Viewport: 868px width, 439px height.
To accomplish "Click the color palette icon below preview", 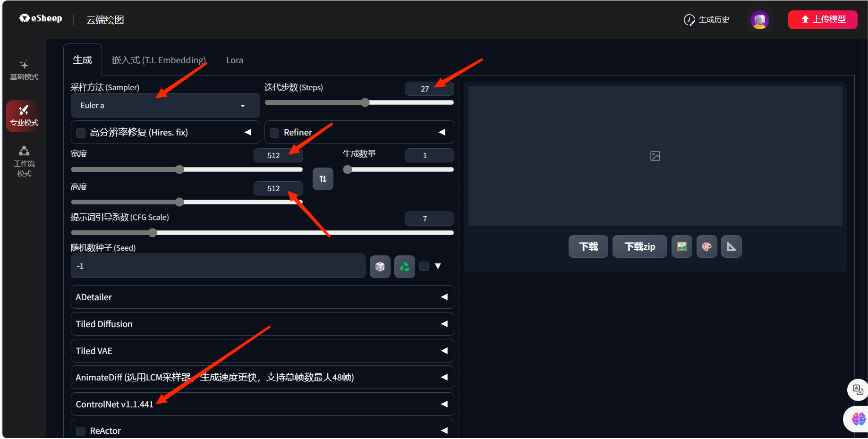I will 706,246.
